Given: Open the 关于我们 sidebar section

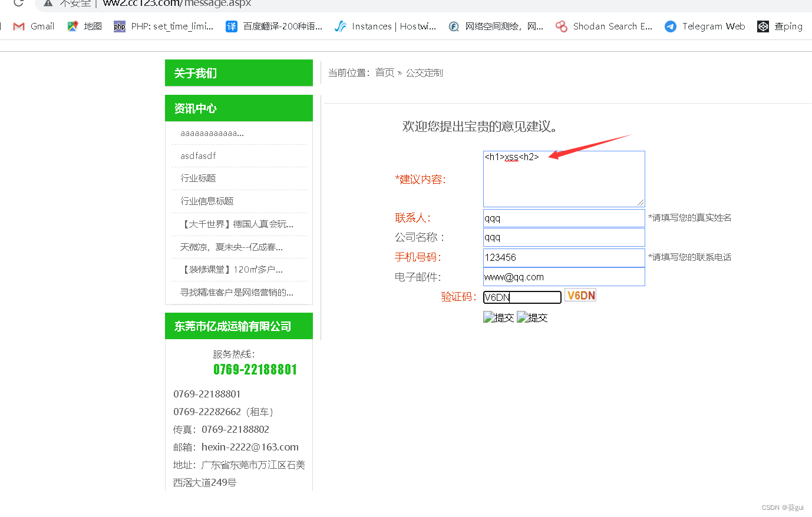Looking at the screenshot, I should point(239,73).
